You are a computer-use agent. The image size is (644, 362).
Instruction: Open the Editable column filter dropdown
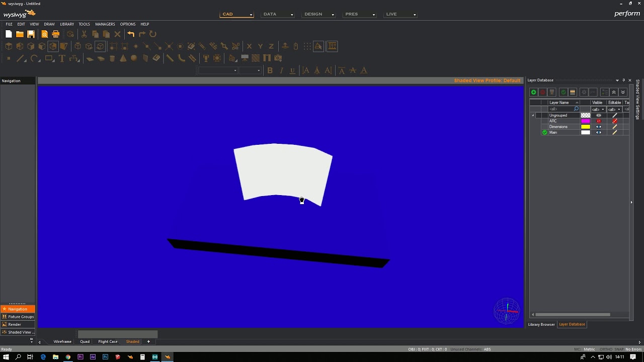point(619,109)
